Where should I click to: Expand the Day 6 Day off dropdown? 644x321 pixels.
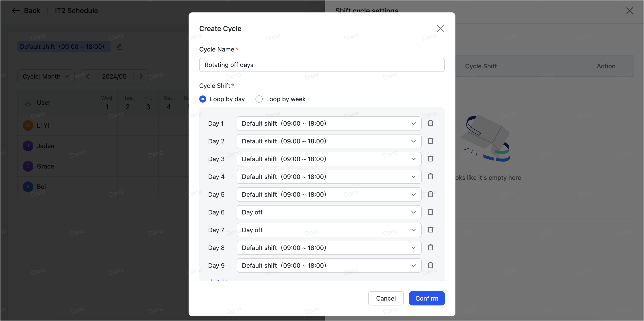(328, 212)
